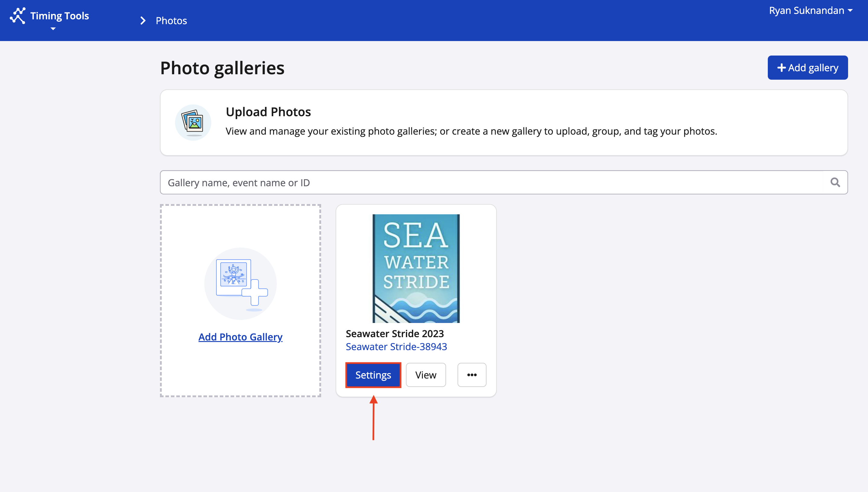Click the add-photo illustration icon

(241, 283)
